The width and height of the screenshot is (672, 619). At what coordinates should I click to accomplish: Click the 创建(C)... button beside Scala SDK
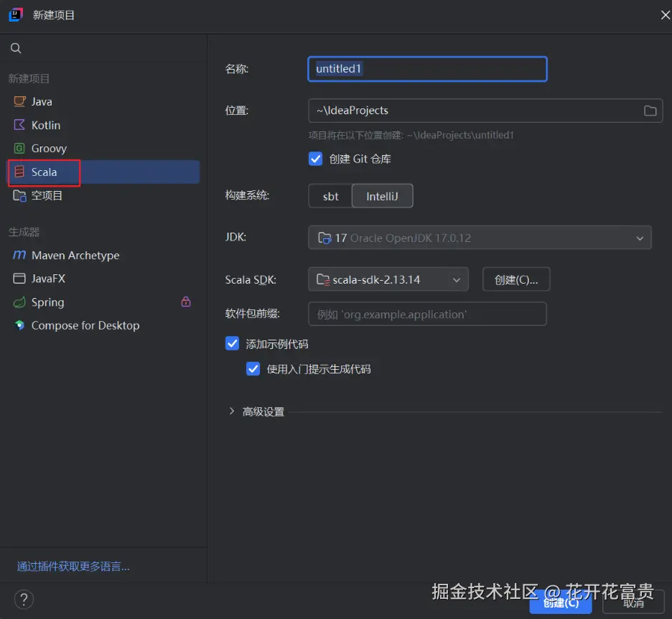coord(516,279)
